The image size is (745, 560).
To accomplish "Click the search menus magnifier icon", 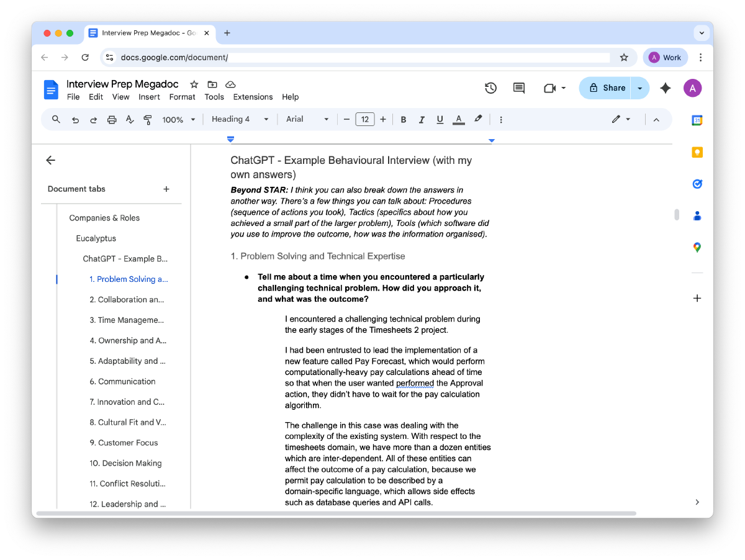I will pos(56,119).
